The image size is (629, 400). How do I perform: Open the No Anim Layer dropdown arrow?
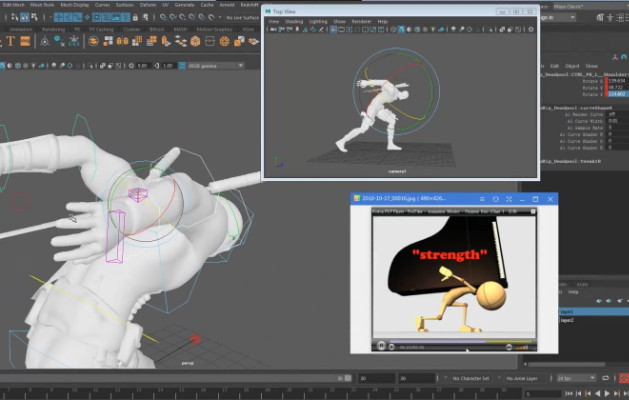(499, 378)
